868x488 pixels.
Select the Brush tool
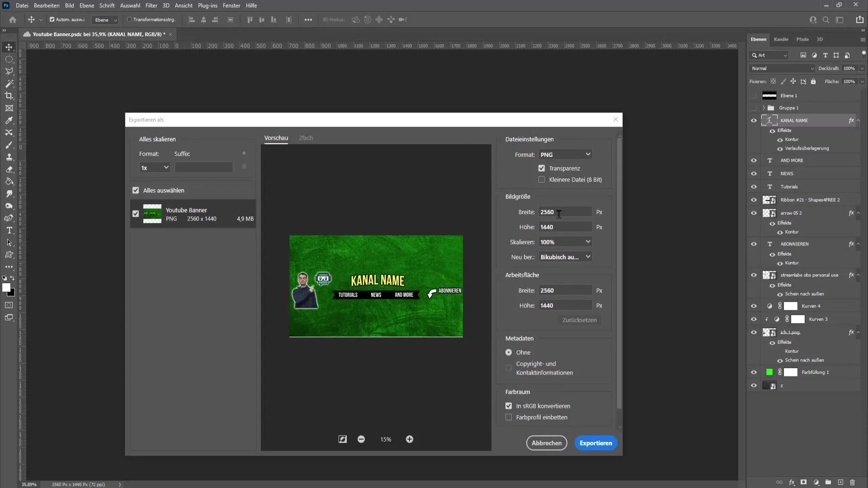tap(9, 145)
